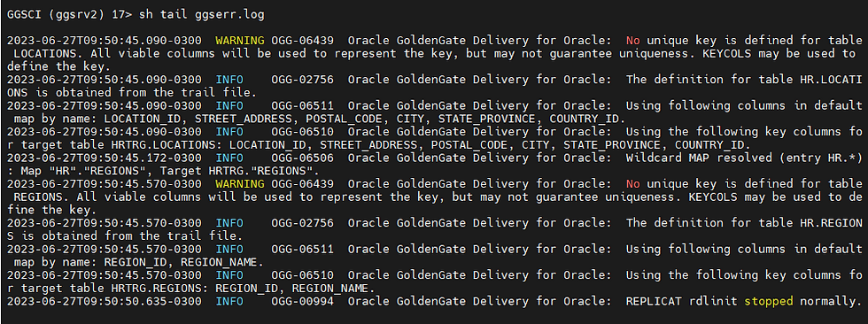
Task: Click the first yellow WARNING label
Action: pos(240,41)
